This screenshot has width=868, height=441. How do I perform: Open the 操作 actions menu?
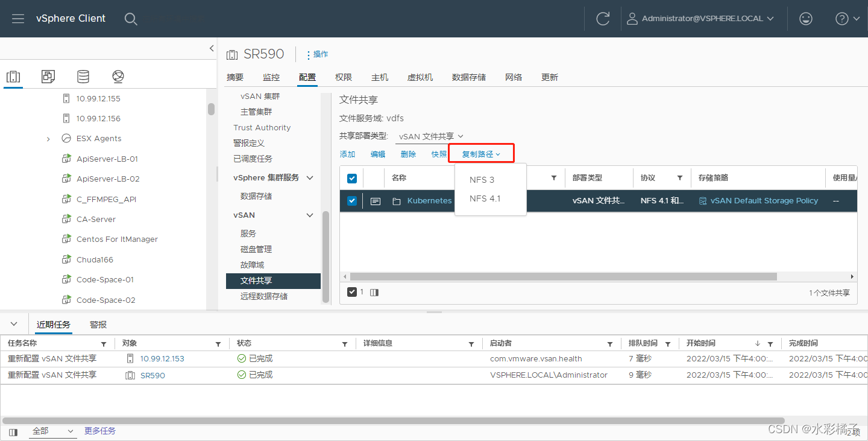coord(317,54)
